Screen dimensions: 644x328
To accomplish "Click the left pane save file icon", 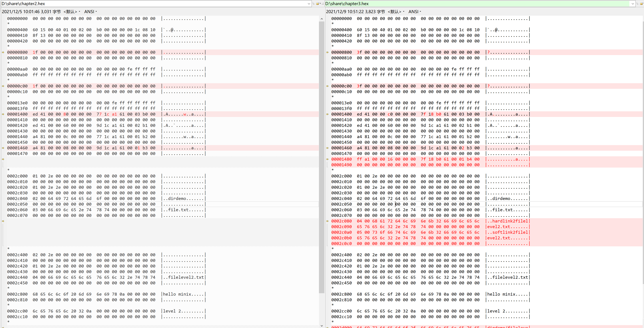I will [x=323, y=4].
